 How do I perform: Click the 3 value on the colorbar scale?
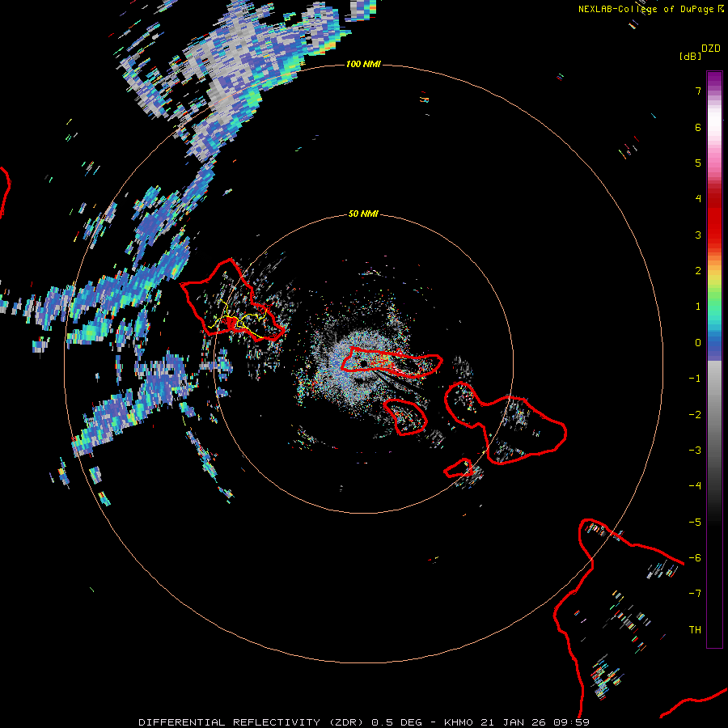click(x=698, y=235)
